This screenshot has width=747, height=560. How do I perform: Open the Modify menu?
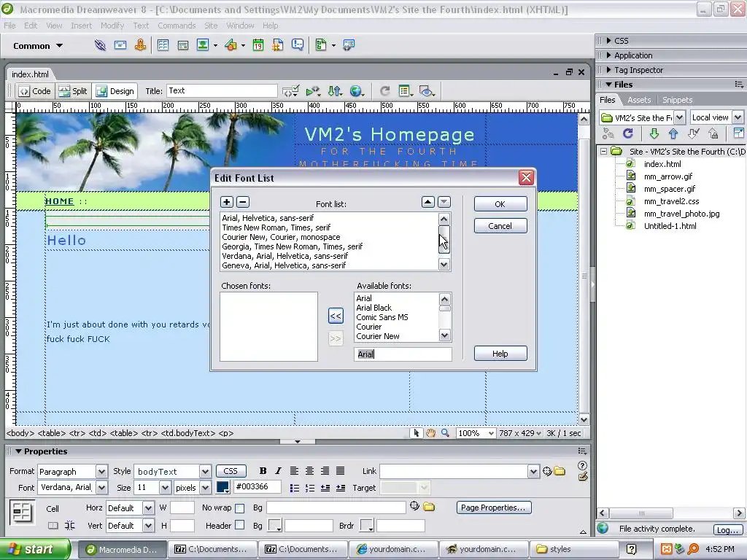tap(112, 26)
